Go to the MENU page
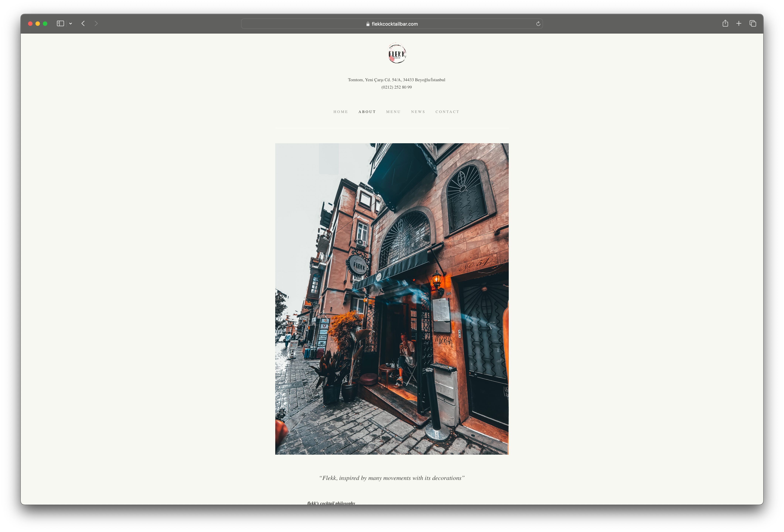Viewport: 784px width, 532px height. click(393, 112)
